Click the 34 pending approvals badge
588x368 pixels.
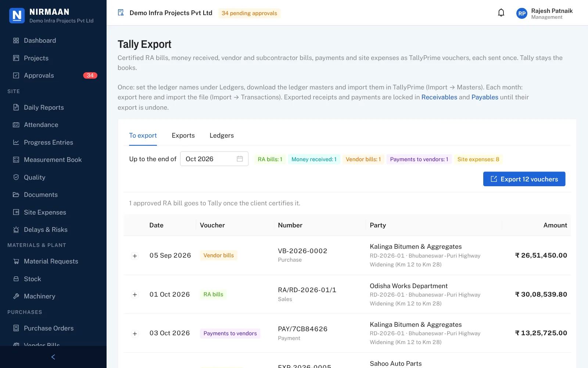(249, 13)
